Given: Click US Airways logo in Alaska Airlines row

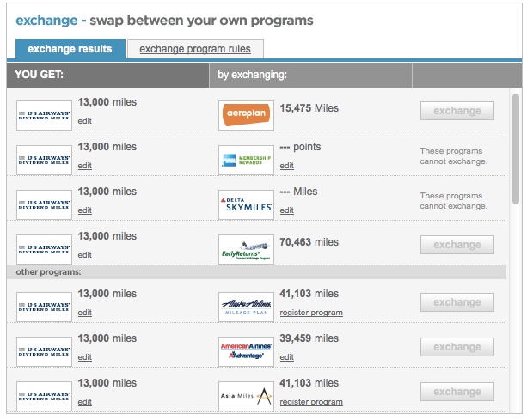Looking at the screenshot, I should [x=44, y=307].
